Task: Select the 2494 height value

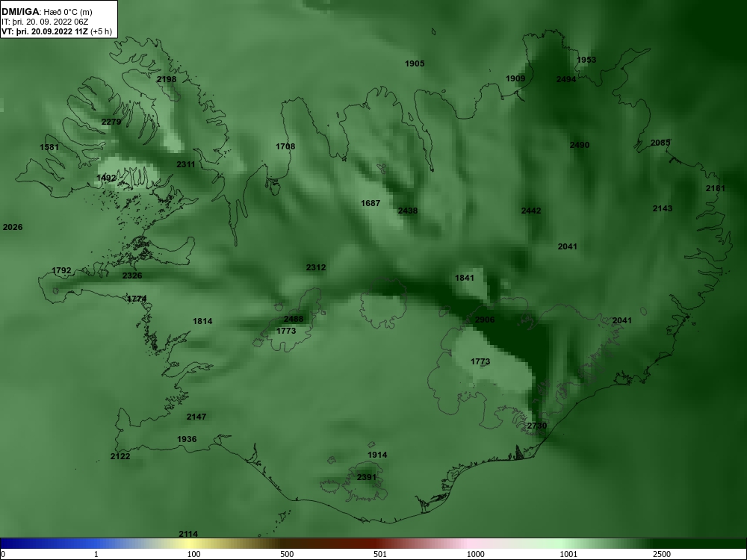Action: tap(566, 79)
